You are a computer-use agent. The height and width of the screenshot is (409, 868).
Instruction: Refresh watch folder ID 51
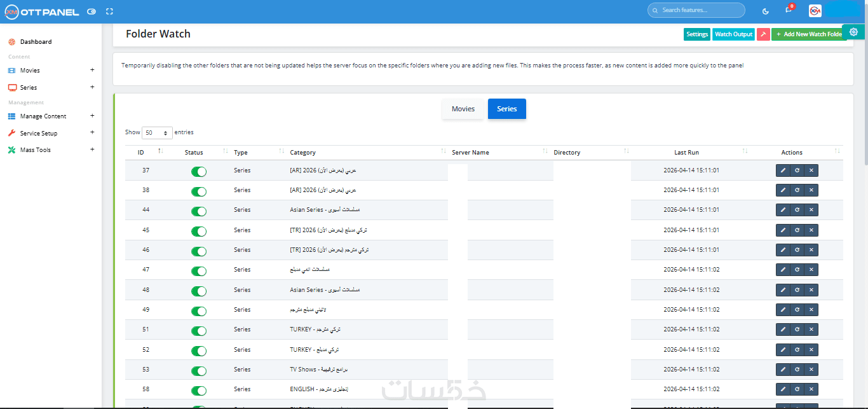tap(797, 329)
